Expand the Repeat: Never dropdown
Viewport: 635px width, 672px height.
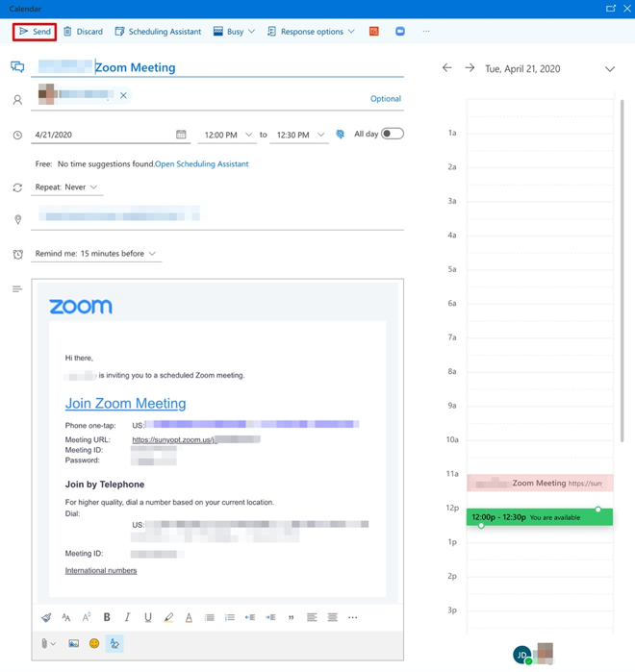tap(67, 187)
